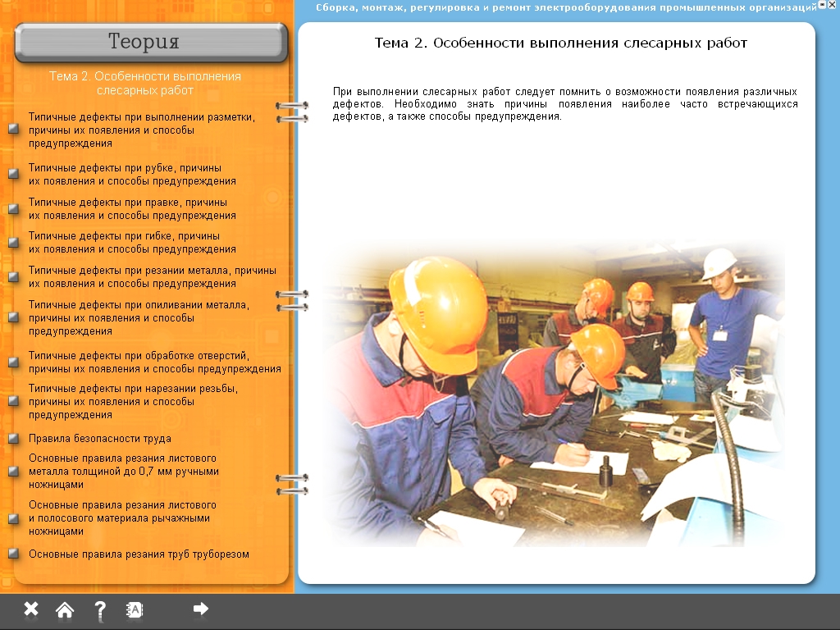Open 'Типичные дефекты при выполнении разметки' topic
The width and height of the screenshot is (840, 643).
[x=141, y=130]
